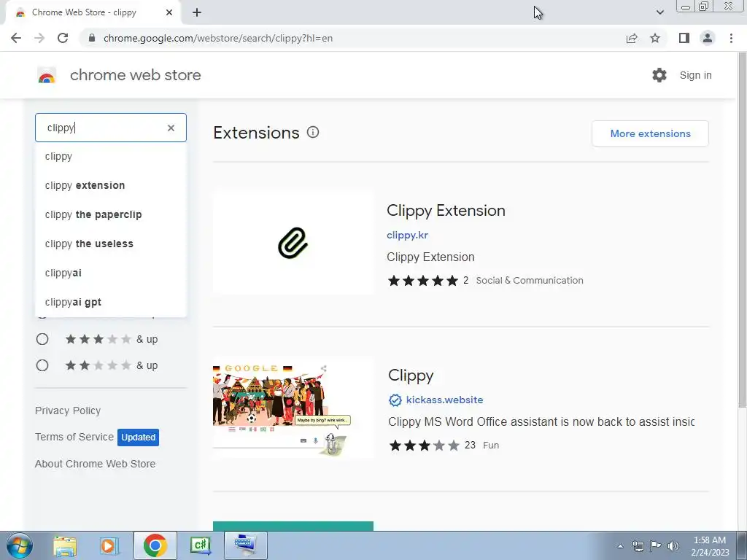Open the clippy.kr publisher link
Screen dimensions: 747x560
(x=407, y=236)
